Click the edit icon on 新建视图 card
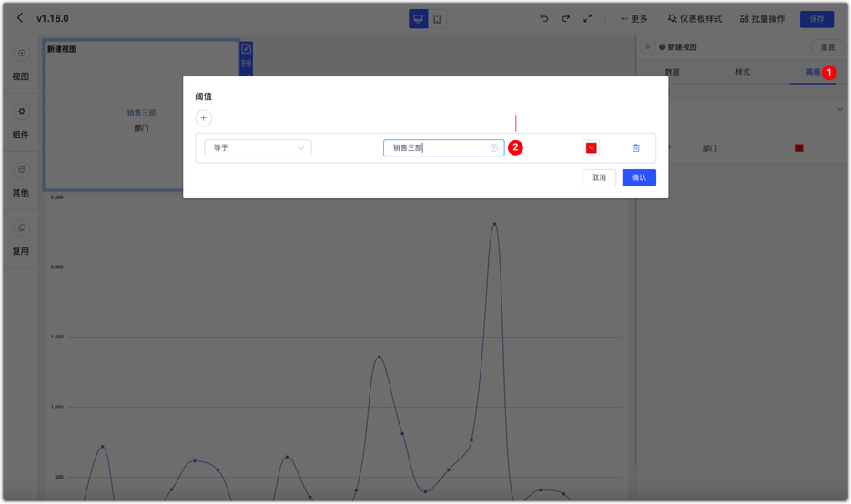Viewport: 851px width, 504px height. click(x=247, y=49)
